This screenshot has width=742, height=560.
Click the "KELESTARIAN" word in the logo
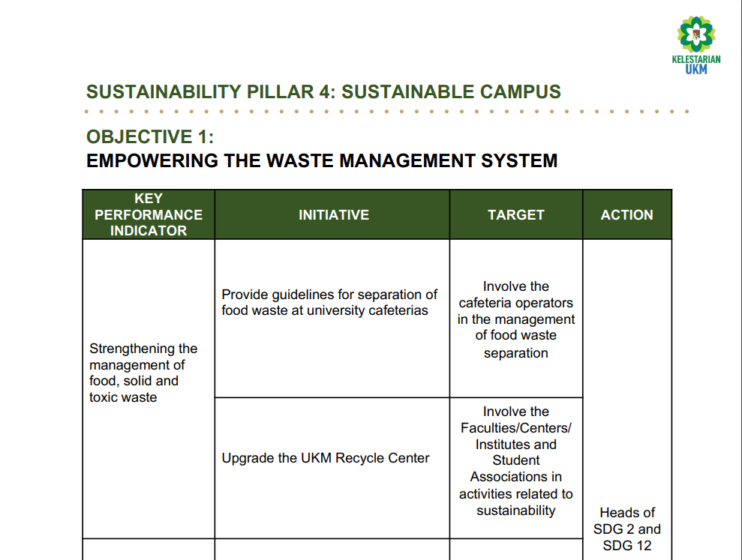click(696, 59)
